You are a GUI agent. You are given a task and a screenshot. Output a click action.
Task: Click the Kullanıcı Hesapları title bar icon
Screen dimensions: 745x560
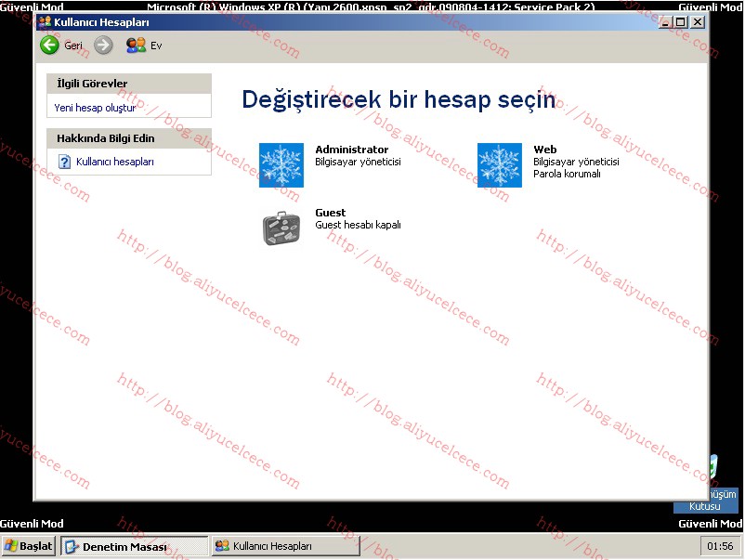click(46, 22)
